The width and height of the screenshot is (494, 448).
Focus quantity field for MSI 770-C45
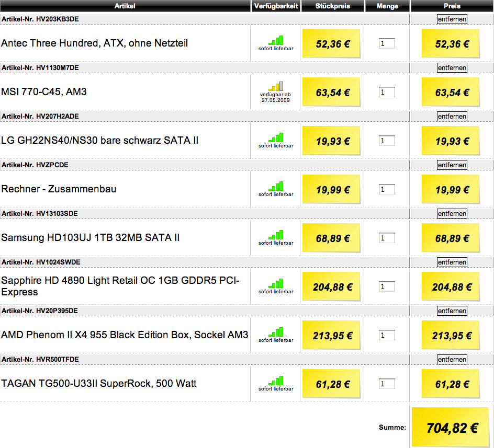pos(387,92)
